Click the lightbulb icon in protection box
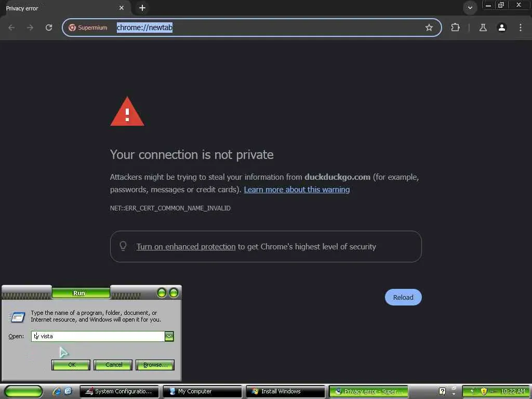 pyautogui.click(x=123, y=246)
